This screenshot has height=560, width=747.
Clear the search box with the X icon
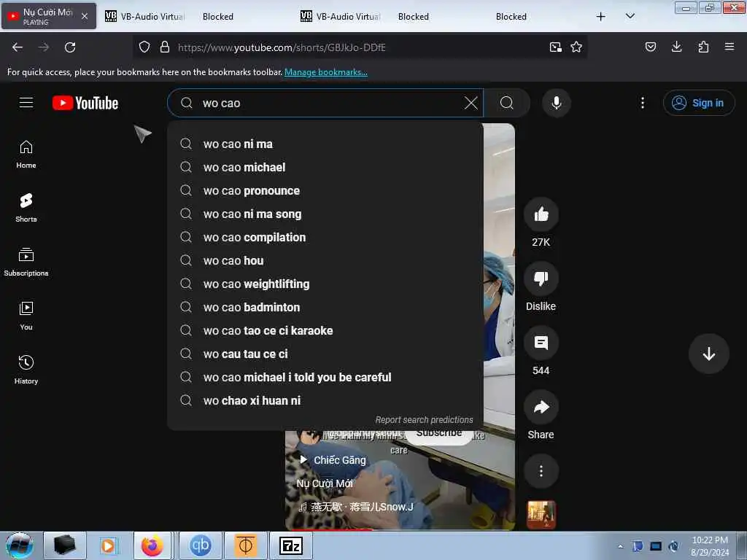point(471,103)
